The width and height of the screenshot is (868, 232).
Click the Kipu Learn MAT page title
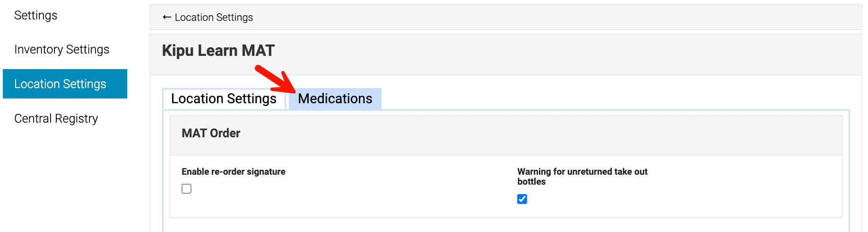tap(218, 51)
